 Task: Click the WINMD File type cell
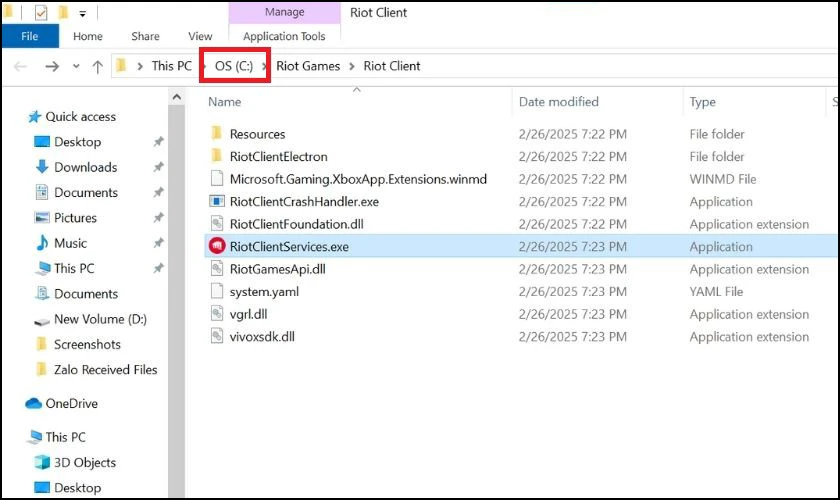(723, 179)
